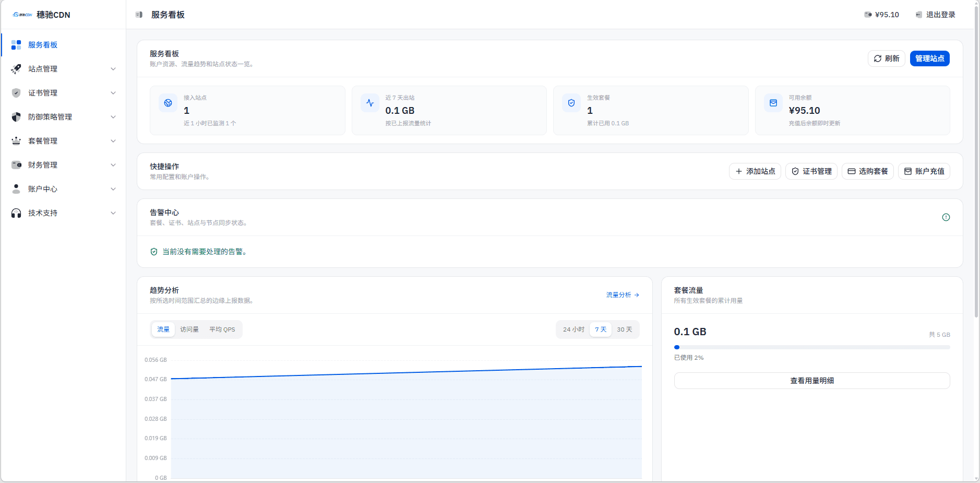Click the 已使用 2% label
Screen dimensions: 980x483
pyautogui.click(x=689, y=358)
